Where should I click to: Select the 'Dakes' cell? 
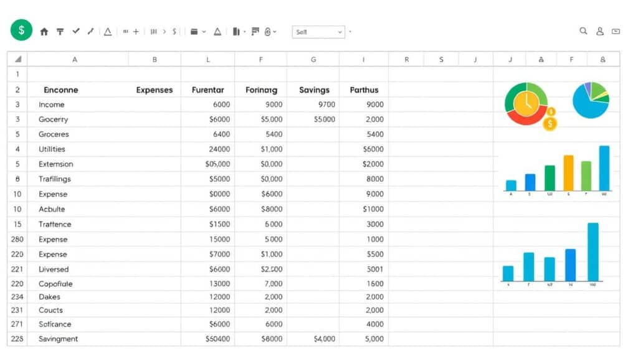click(x=78, y=297)
